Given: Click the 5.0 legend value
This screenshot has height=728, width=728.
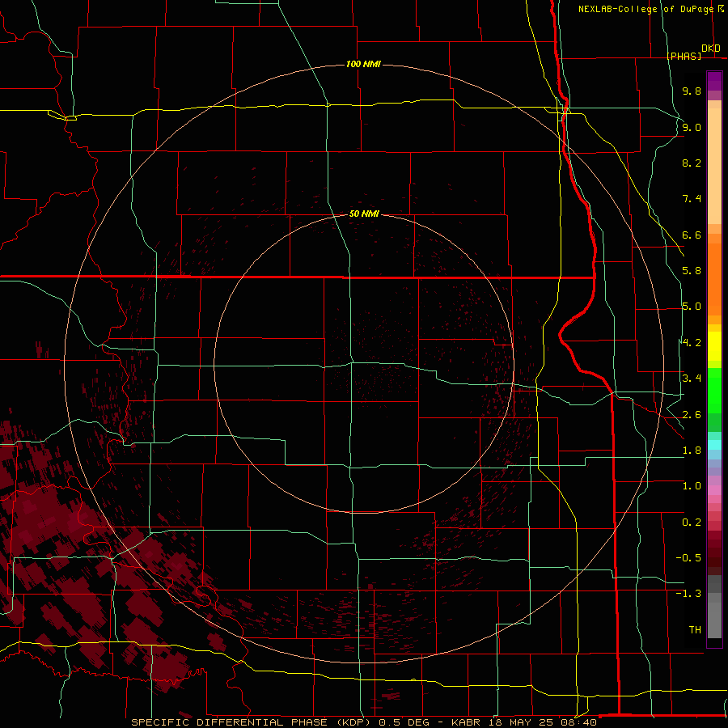Looking at the screenshot, I should click(692, 307).
